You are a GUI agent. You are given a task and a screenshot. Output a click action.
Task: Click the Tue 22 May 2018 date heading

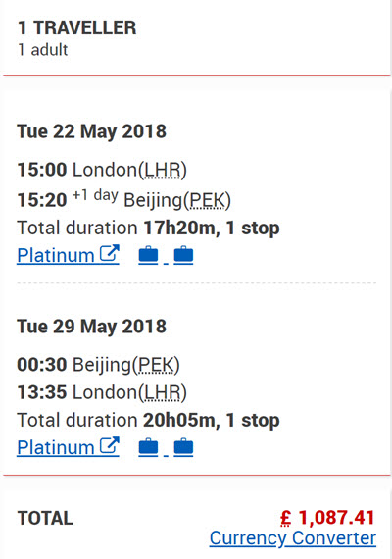[91, 131]
